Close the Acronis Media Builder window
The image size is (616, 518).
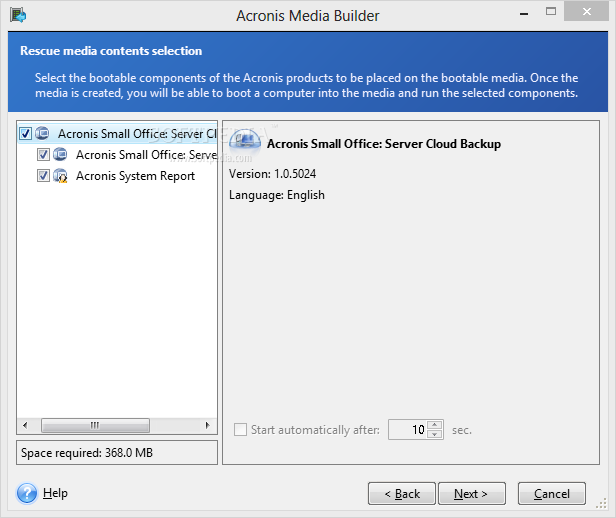point(587,11)
